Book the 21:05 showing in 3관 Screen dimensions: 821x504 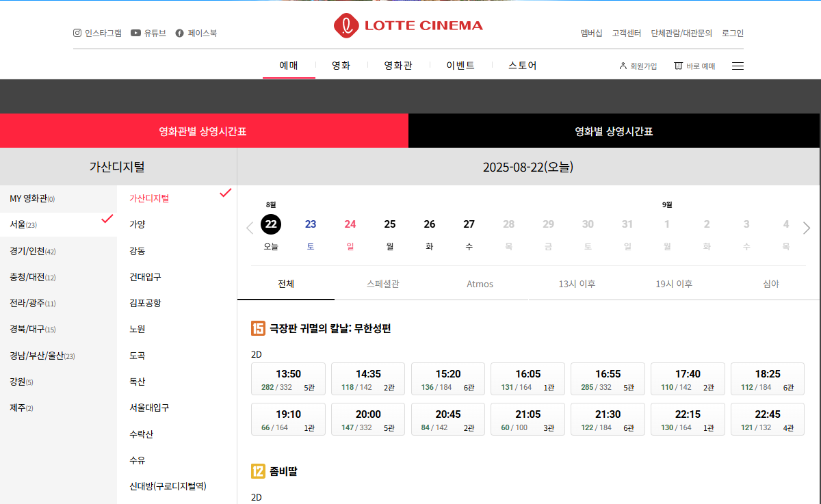coord(527,419)
